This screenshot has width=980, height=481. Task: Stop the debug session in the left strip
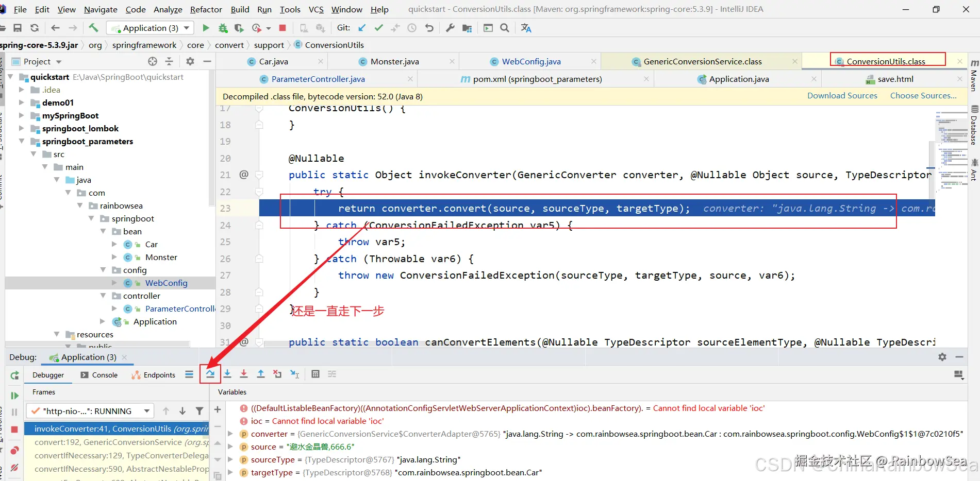pyautogui.click(x=14, y=430)
